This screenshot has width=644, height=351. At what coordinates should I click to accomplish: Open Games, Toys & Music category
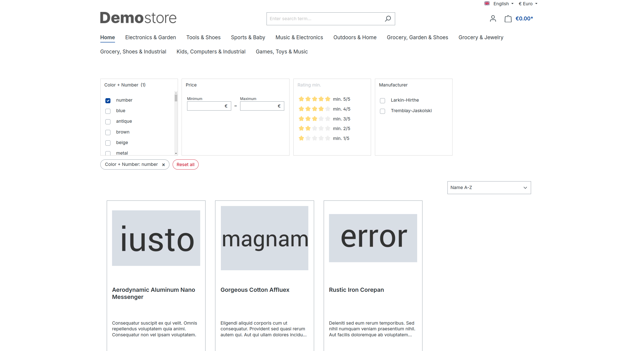(281, 52)
